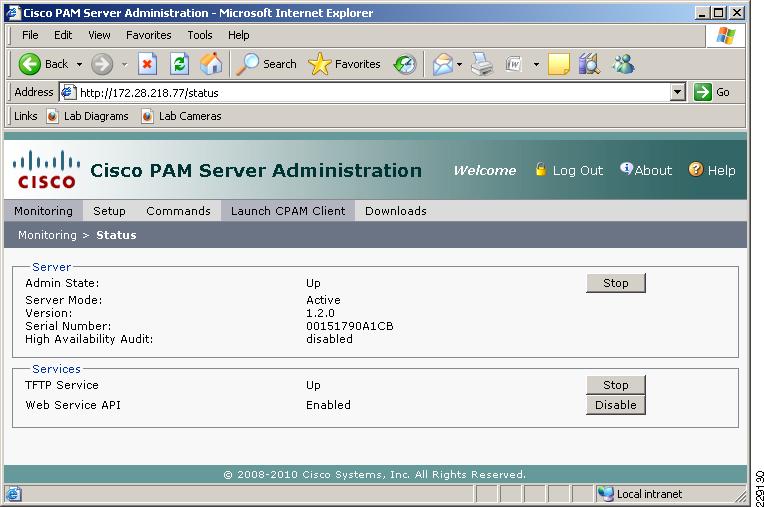This screenshot has height=507, width=764.
Task: Click the Windows flag logo
Action: (x=726, y=36)
